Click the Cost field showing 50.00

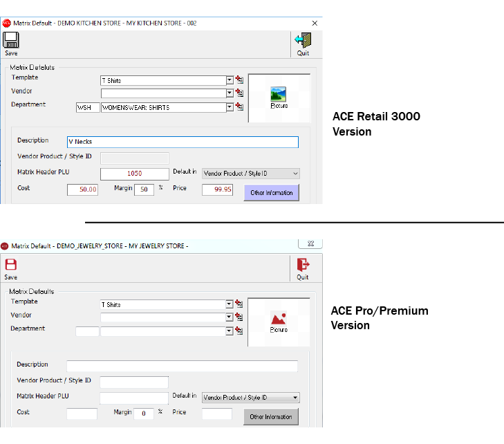coord(82,189)
